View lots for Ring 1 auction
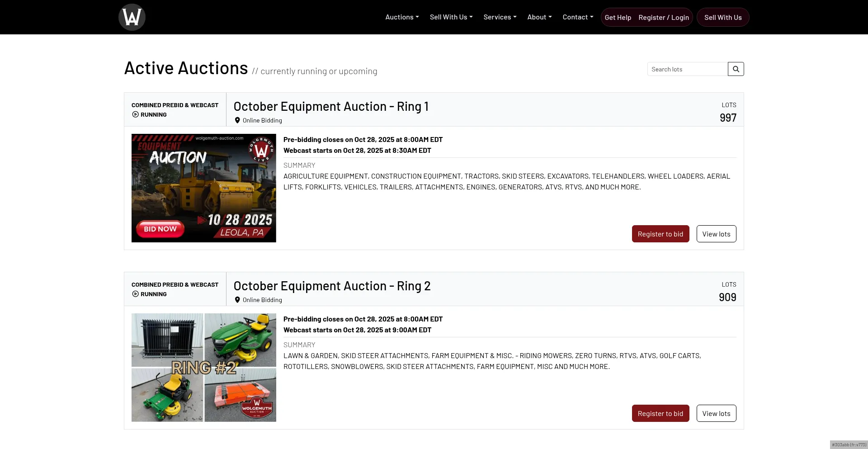Viewport: 868px width, 449px height. tap(716, 234)
